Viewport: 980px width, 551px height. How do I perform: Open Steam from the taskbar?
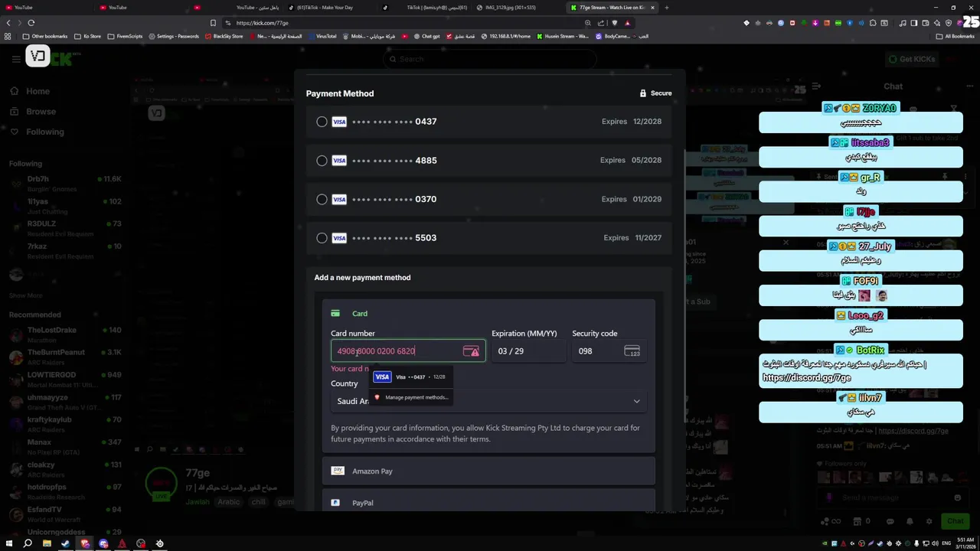(65, 543)
